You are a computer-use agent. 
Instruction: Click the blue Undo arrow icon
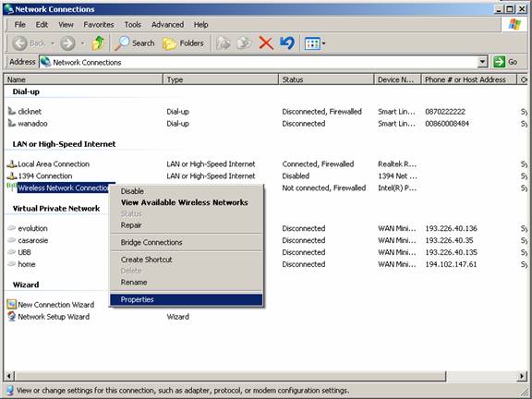coord(287,43)
